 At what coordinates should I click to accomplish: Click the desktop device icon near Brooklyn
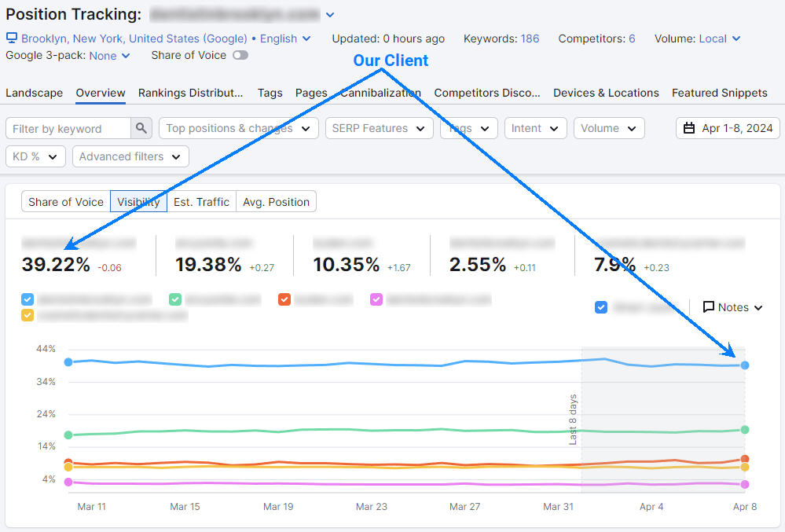click(x=12, y=39)
